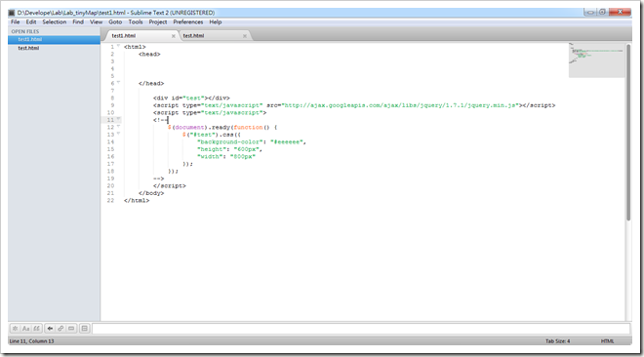Click the code minimap preview
This screenshot has width=644, height=357.
597,59
